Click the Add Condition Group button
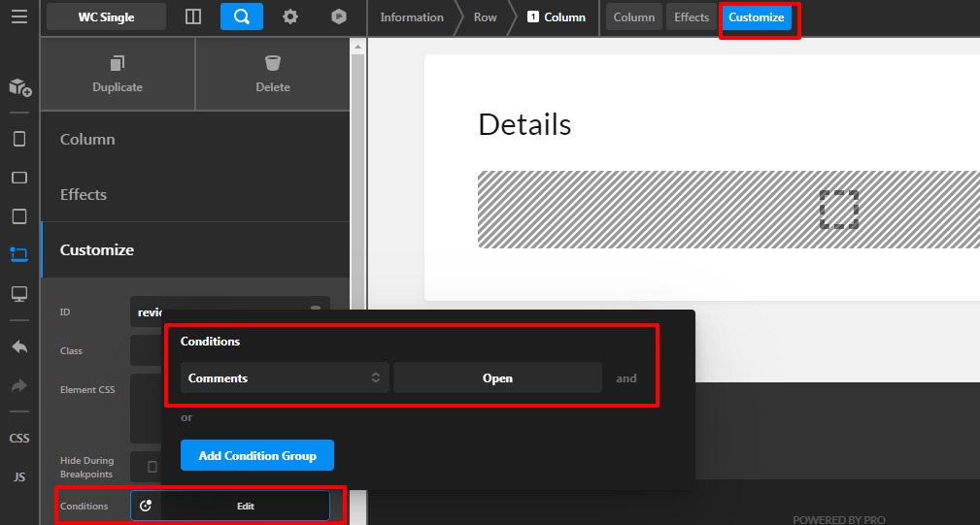Viewport: 980px width, 525px height. coord(256,455)
